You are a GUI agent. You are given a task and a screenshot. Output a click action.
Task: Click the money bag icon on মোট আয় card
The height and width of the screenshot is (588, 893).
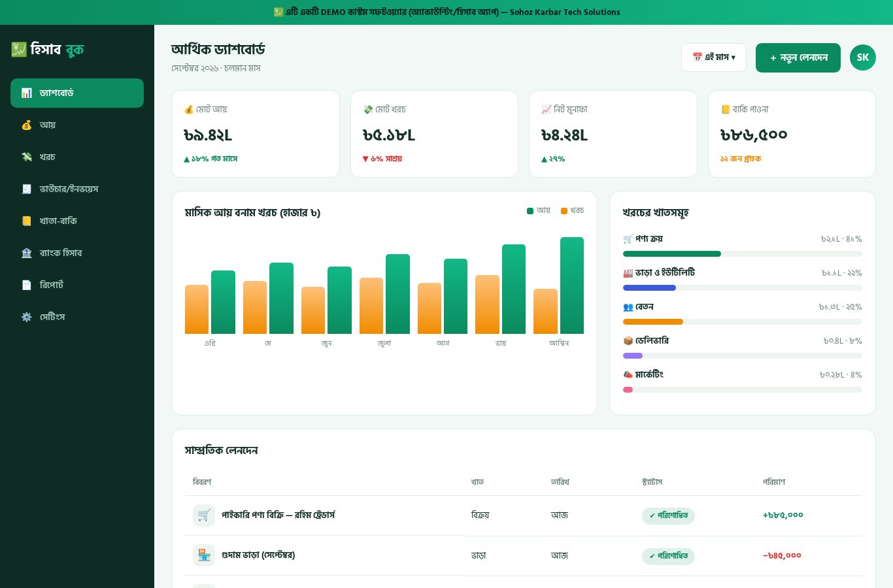tap(189, 109)
